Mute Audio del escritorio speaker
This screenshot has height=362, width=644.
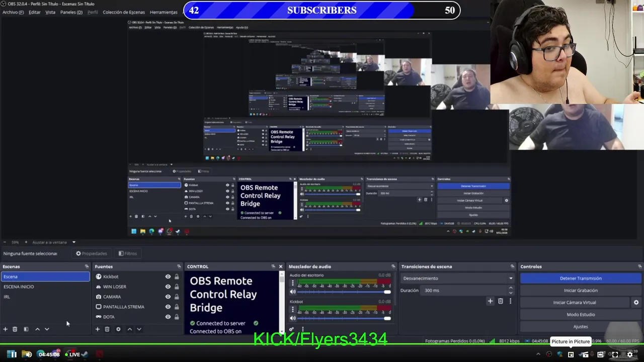coord(293,292)
